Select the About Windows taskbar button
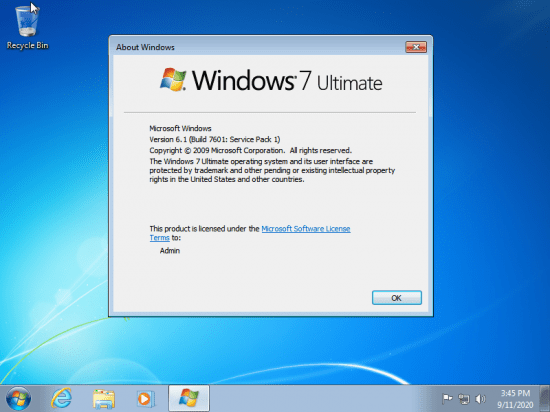Viewport: 550px width, 412px height. coord(189,398)
